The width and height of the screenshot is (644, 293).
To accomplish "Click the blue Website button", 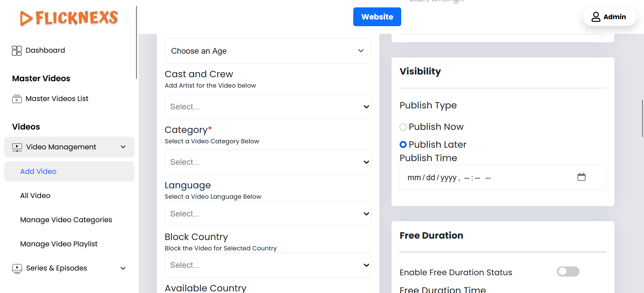I will [377, 17].
